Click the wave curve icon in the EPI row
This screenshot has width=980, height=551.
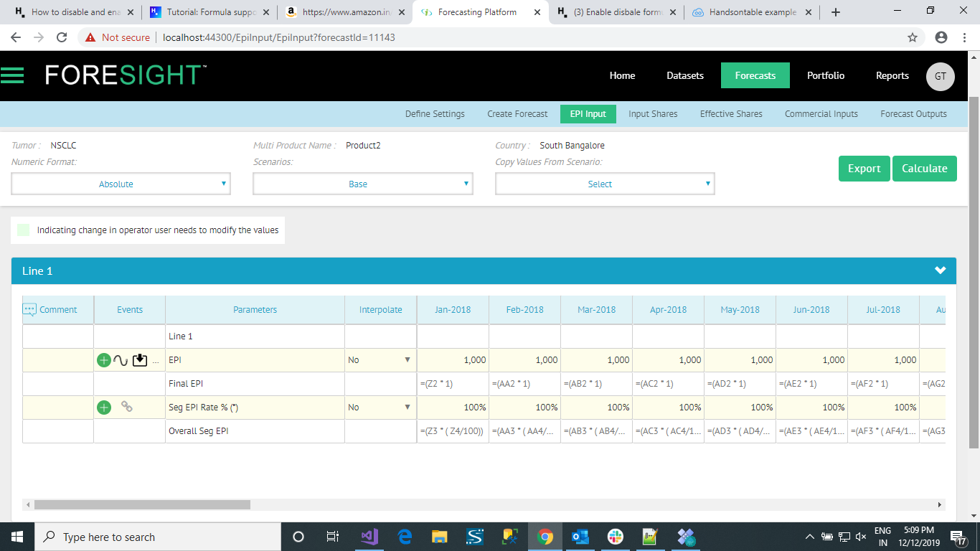pyautogui.click(x=121, y=360)
